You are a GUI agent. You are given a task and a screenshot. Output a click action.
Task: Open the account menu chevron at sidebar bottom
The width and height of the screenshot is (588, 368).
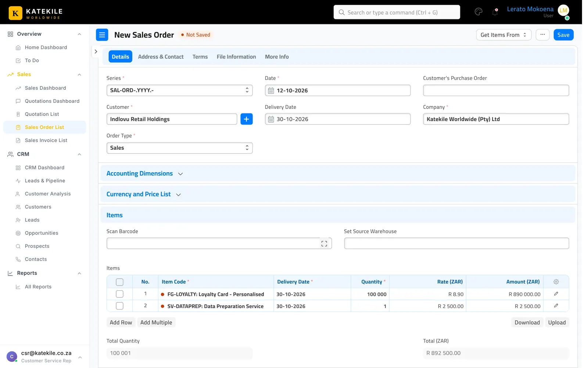tap(80, 357)
